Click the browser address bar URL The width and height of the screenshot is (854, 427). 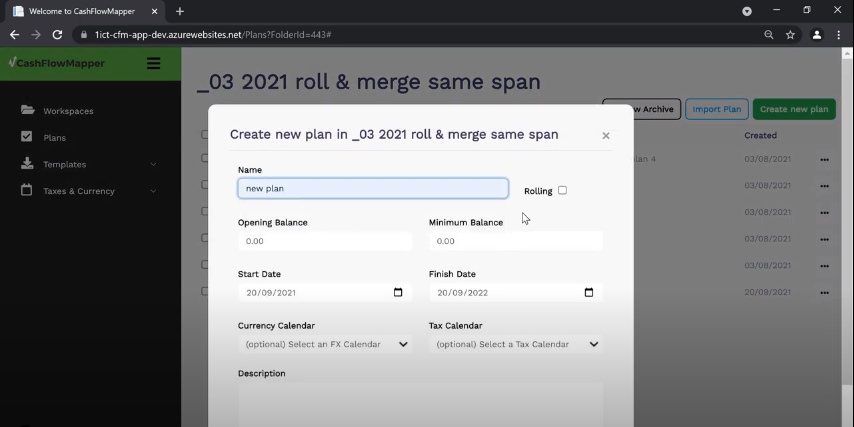pos(213,35)
